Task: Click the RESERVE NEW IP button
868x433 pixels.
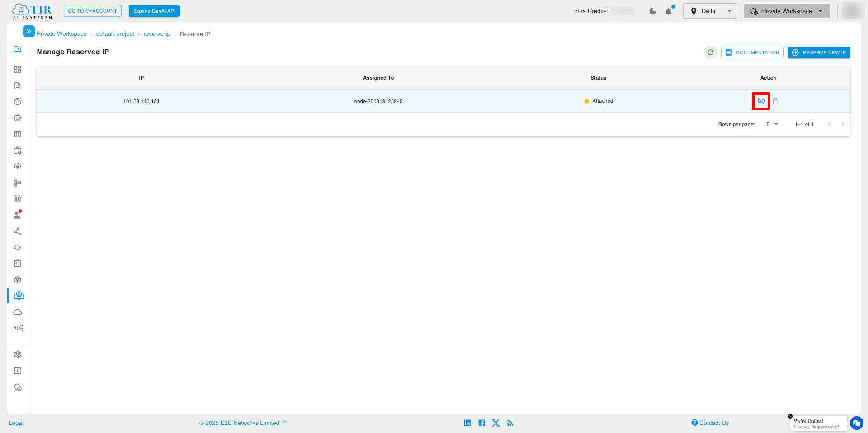Action: tap(819, 52)
